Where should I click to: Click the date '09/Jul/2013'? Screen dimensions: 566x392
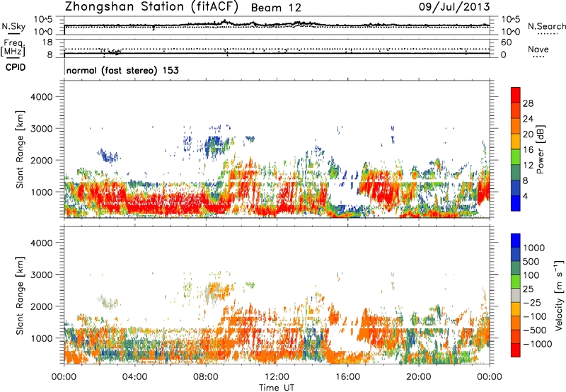pyautogui.click(x=454, y=6)
